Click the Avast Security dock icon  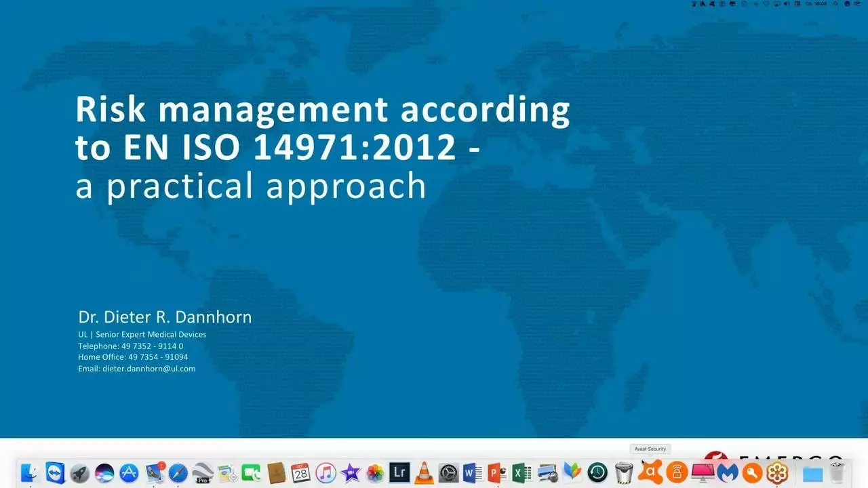(x=650, y=471)
